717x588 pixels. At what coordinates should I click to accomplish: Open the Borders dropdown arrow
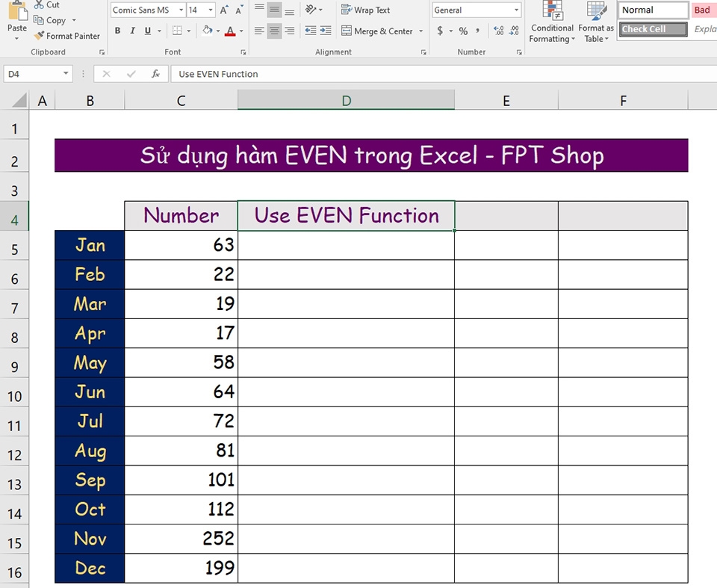click(188, 31)
